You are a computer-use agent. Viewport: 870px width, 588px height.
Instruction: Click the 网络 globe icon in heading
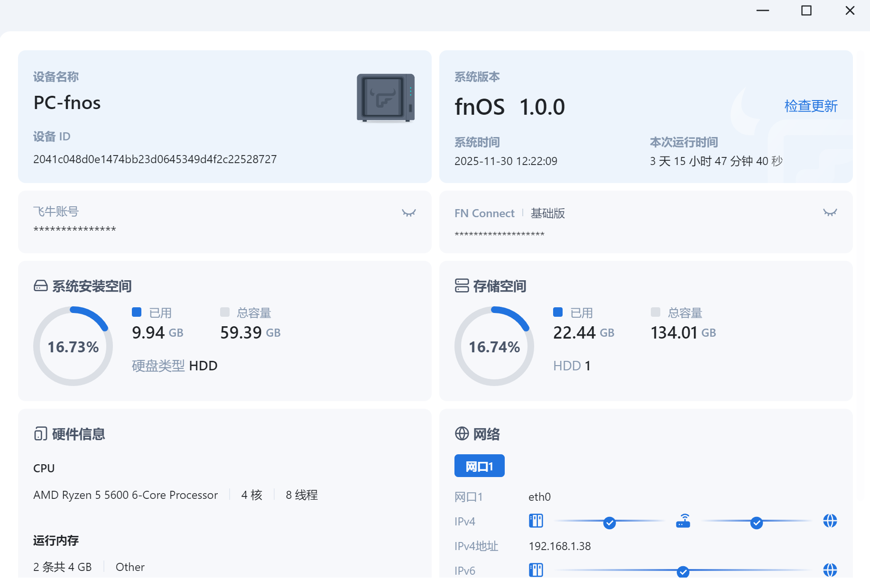click(462, 434)
